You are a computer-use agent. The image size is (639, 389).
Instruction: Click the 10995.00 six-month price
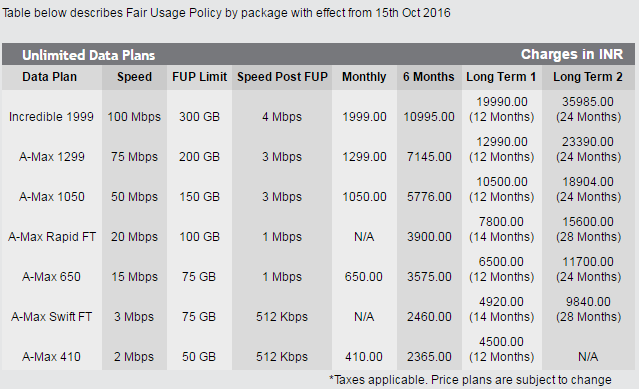[429, 117]
